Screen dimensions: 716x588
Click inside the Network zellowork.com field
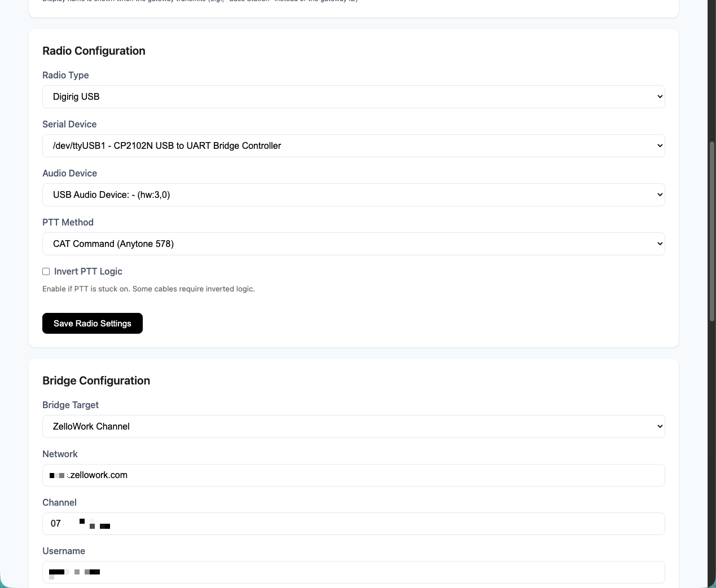[354, 475]
